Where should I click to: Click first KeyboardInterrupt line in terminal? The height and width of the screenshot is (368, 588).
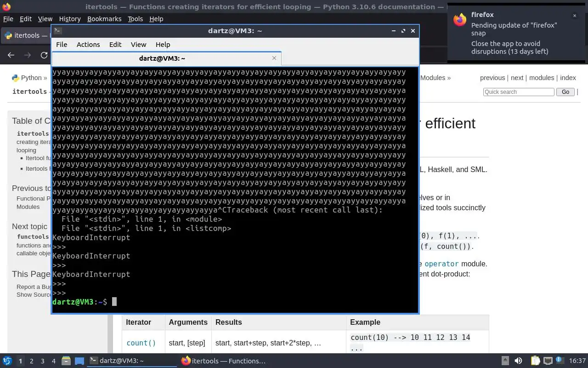click(91, 237)
